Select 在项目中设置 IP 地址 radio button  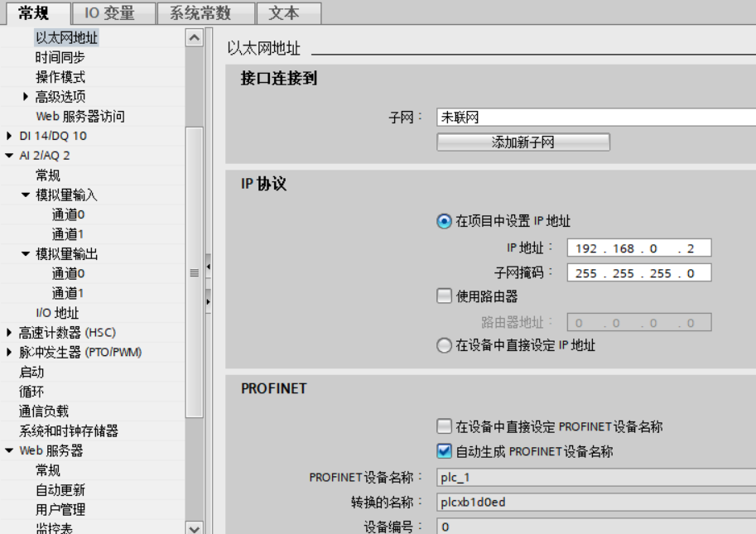click(x=445, y=221)
